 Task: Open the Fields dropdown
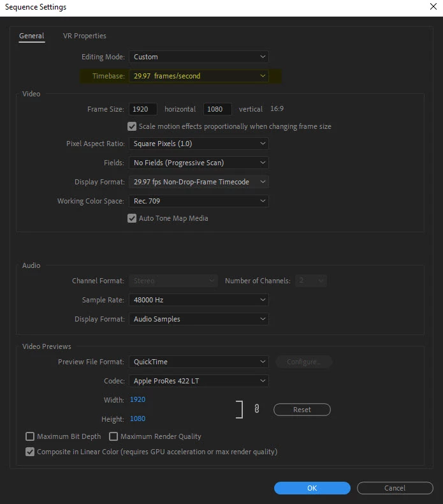(x=199, y=163)
